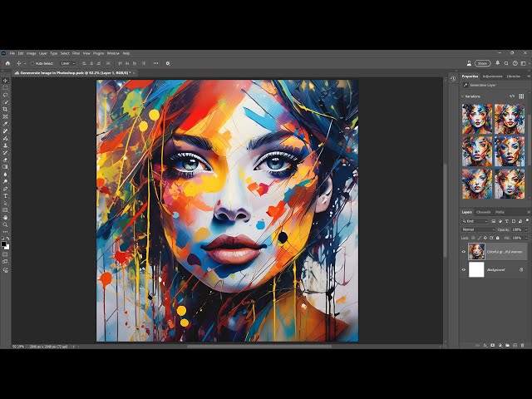Select the Eyedropper tool
The width and height of the screenshot is (532, 399).
click(x=6, y=124)
